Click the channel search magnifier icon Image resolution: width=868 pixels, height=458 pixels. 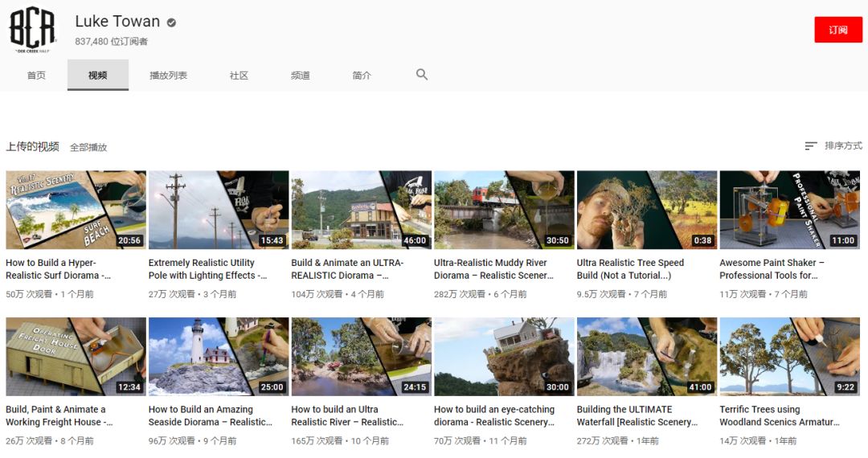pyautogui.click(x=422, y=75)
